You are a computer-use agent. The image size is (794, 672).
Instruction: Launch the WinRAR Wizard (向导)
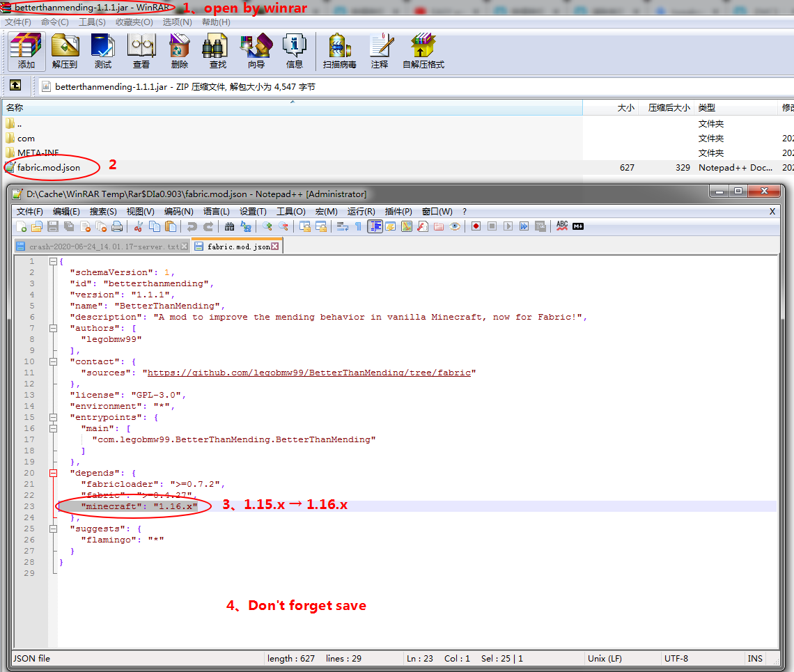click(256, 51)
